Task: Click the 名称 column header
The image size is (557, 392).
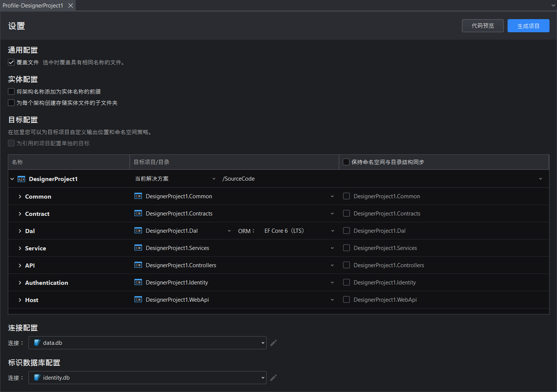Action: click(69, 162)
